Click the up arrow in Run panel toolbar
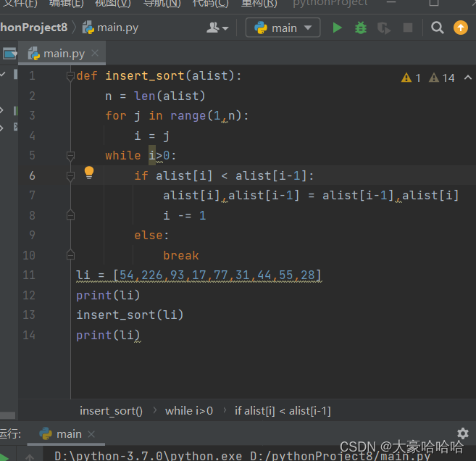This screenshot has width=476, height=461. tap(30, 457)
